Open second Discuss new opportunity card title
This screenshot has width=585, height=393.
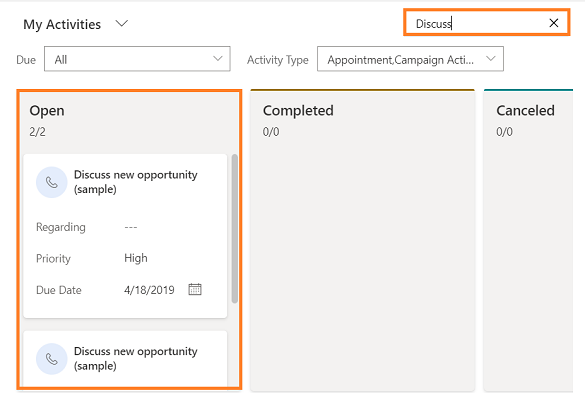pos(135,358)
